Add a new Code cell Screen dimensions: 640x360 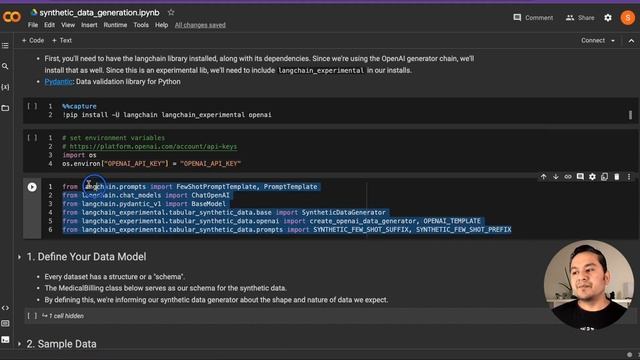[33, 40]
